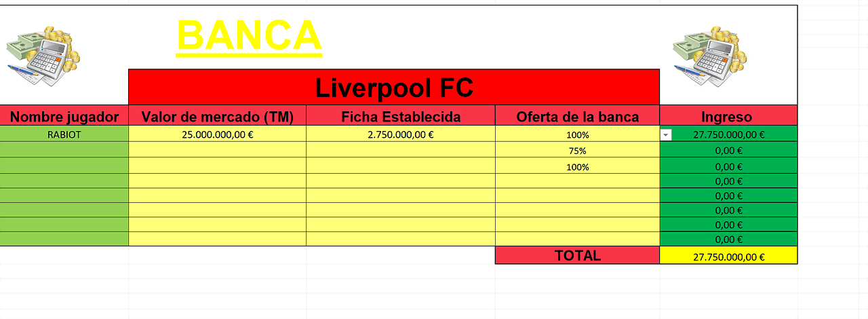
Task: Click the Ficha Establecida column header
Action: click(401, 116)
